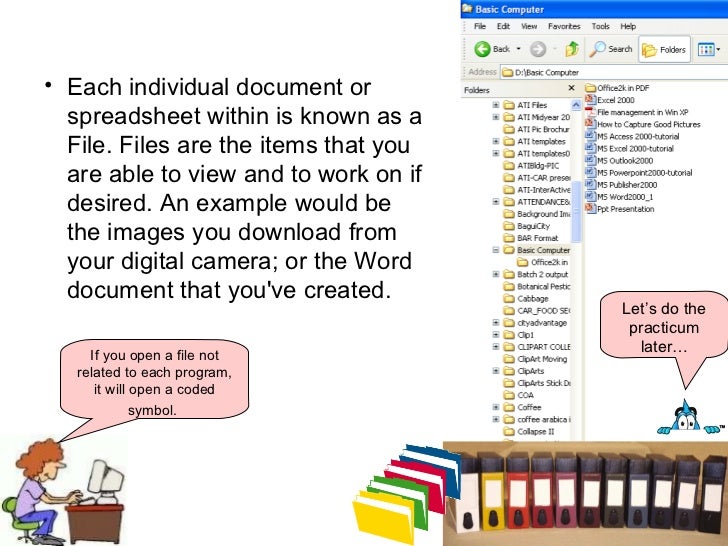Select Background Im folder in tree
The height and width of the screenshot is (546, 728).
click(537, 214)
